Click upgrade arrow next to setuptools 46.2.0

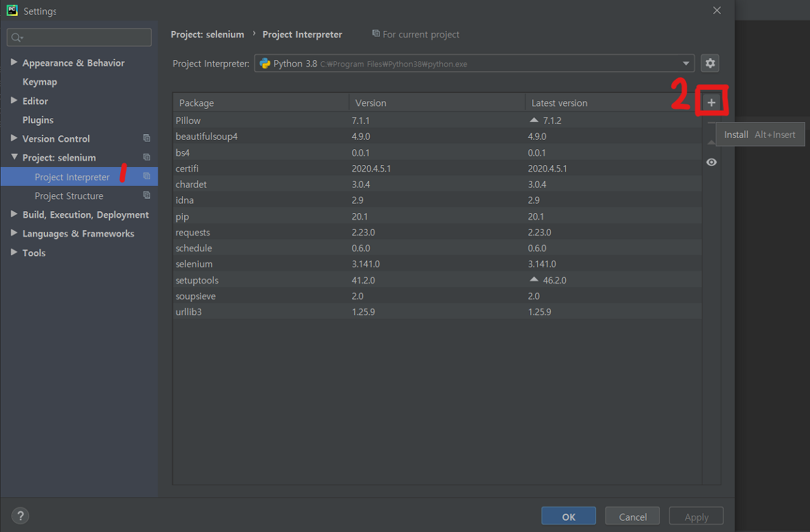pos(534,280)
